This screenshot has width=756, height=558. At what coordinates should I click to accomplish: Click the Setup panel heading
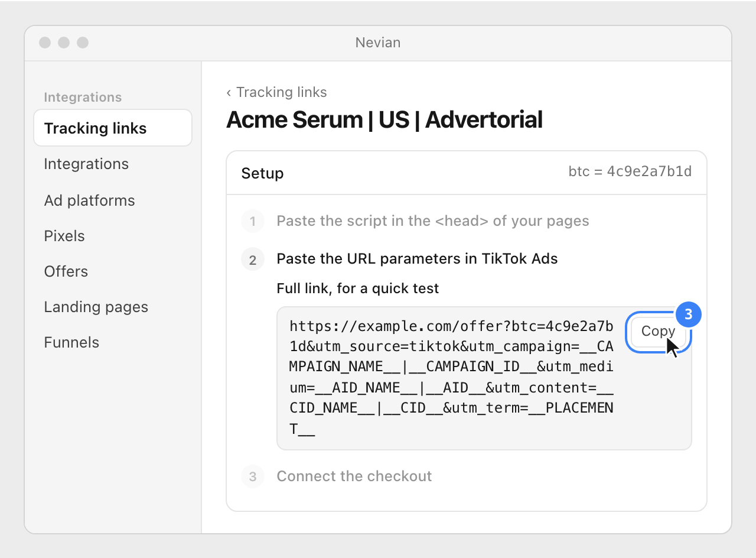(x=262, y=173)
